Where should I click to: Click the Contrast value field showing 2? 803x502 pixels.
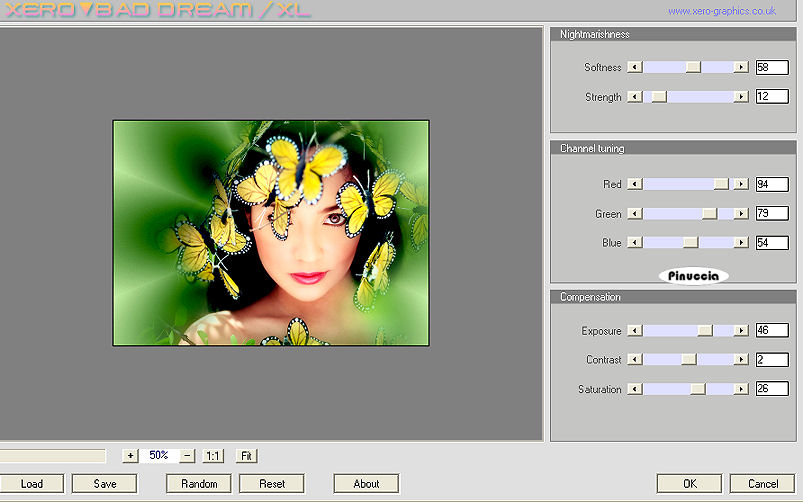click(772, 360)
